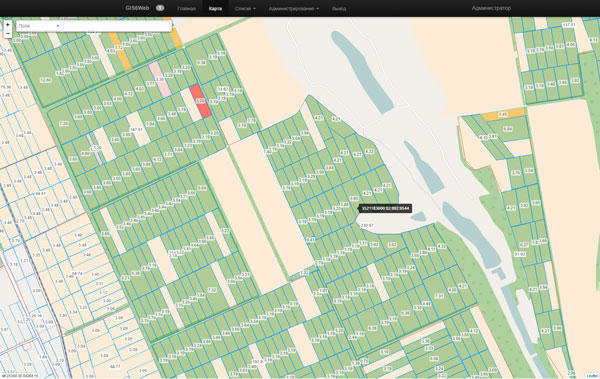Click the area label 230.67
The width and height of the screenshot is (600, 379).
pyautogui.click(x=367, y=225)
